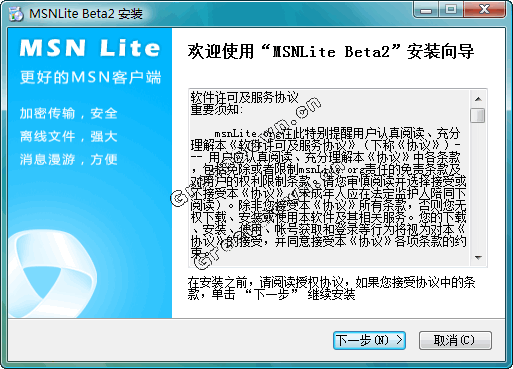Click the 软件许可及服务协议 heading line
This screenshot has height=369, width=513.
click(x=244, y=97)
